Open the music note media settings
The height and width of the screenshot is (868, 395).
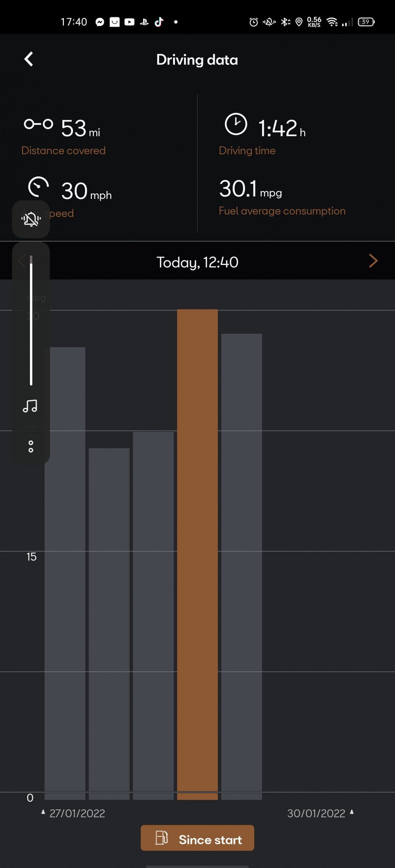coord(30,406)
